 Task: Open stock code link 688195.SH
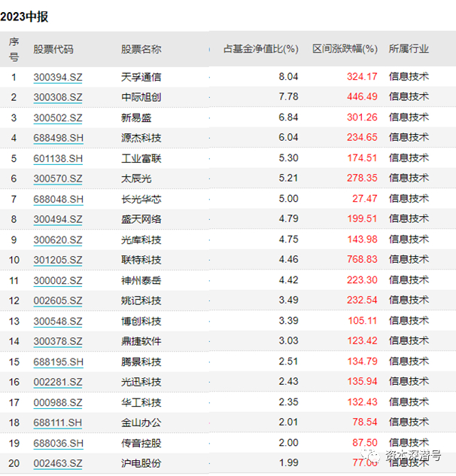pos(58,362)
